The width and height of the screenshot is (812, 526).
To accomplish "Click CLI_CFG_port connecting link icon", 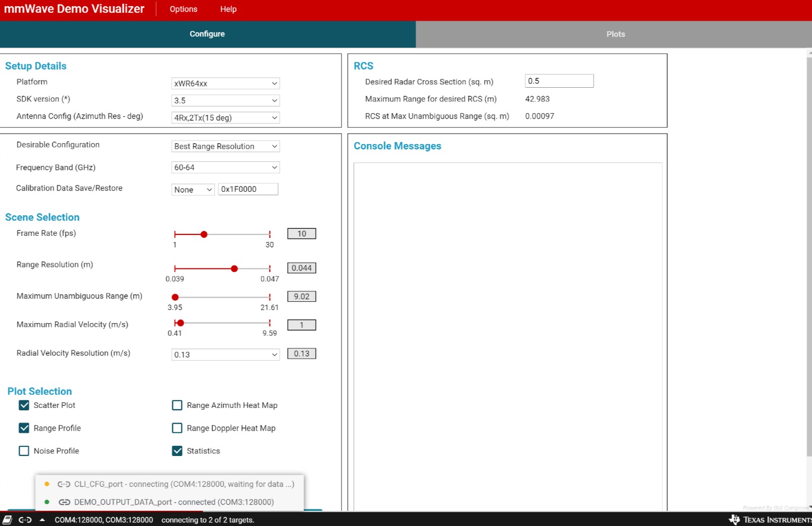I will point(64,484).
